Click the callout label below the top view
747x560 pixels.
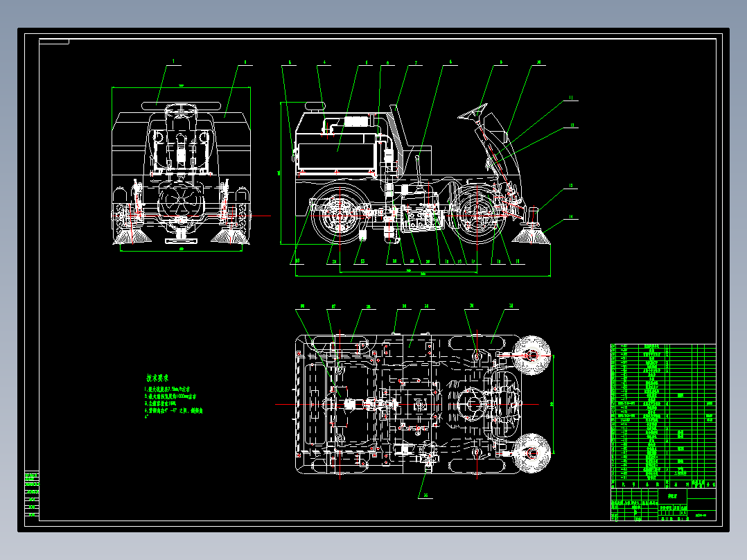point(425,495)
